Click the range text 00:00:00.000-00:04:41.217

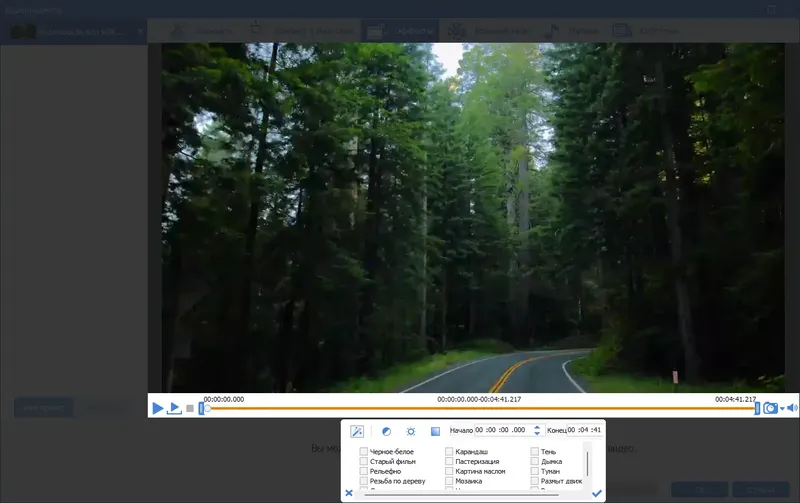(x=479, y=399)
